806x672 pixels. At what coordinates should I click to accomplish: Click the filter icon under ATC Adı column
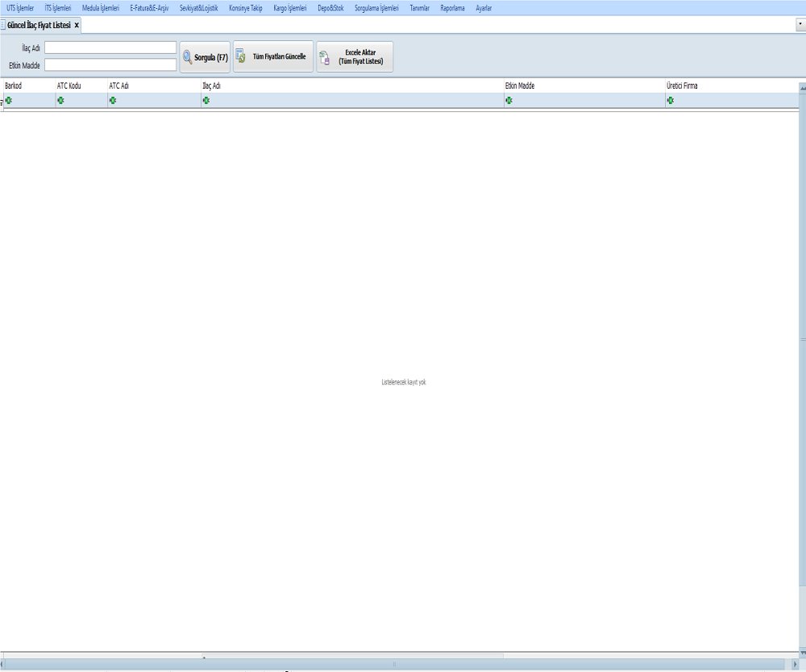pyautogui.click(x=113, y=101)
